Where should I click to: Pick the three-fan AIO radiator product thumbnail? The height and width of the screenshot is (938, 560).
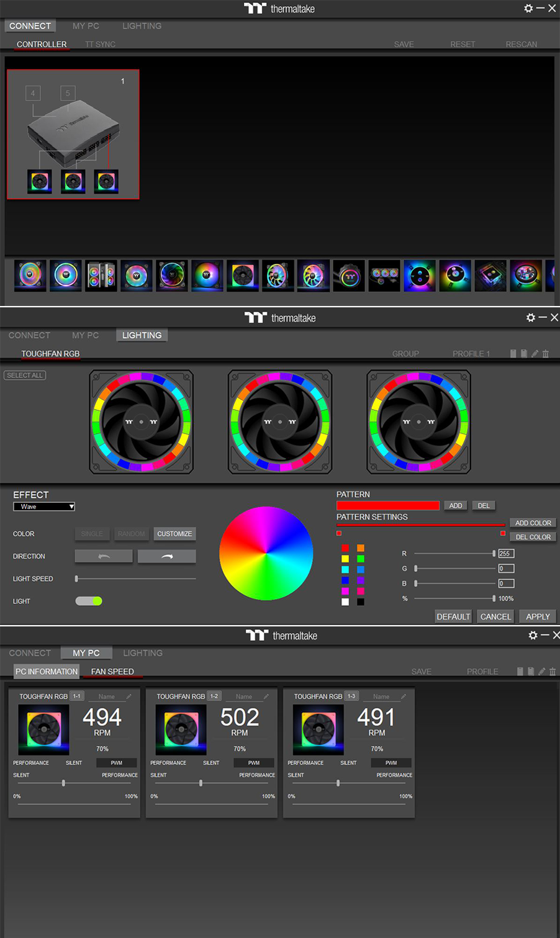tap(384, 275)
